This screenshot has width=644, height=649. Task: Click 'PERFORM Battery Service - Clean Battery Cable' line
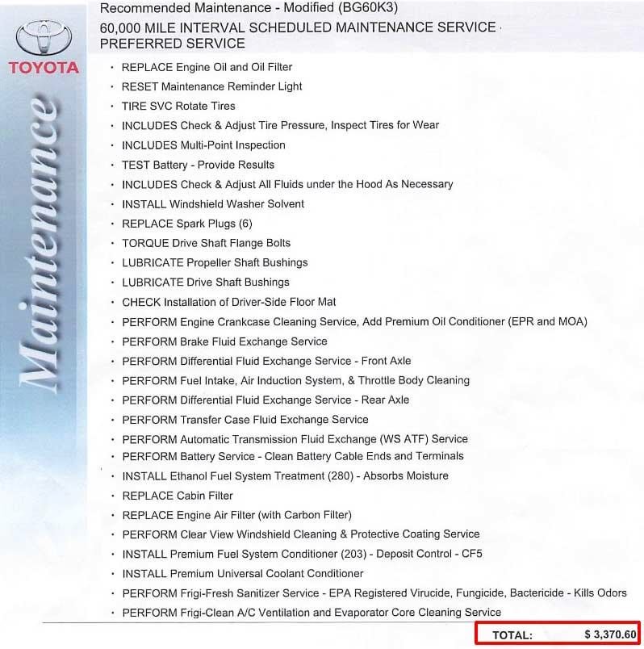(x=293, y=457)
